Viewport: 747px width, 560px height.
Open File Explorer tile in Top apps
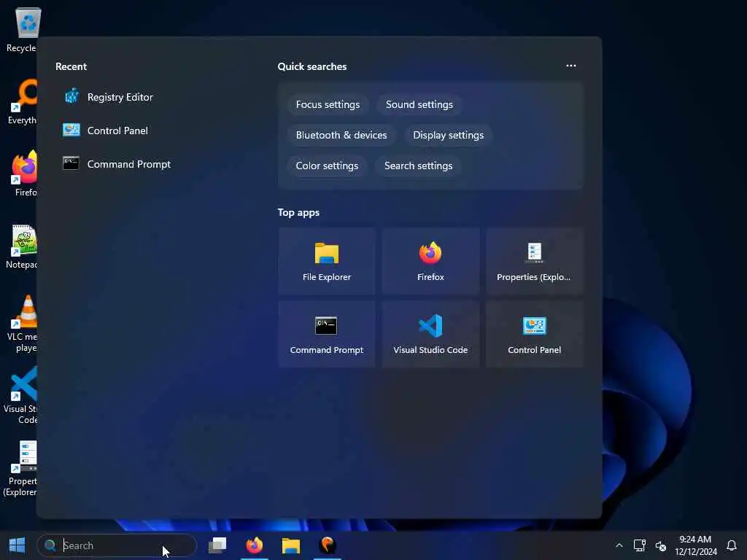(x=326, y=261)
